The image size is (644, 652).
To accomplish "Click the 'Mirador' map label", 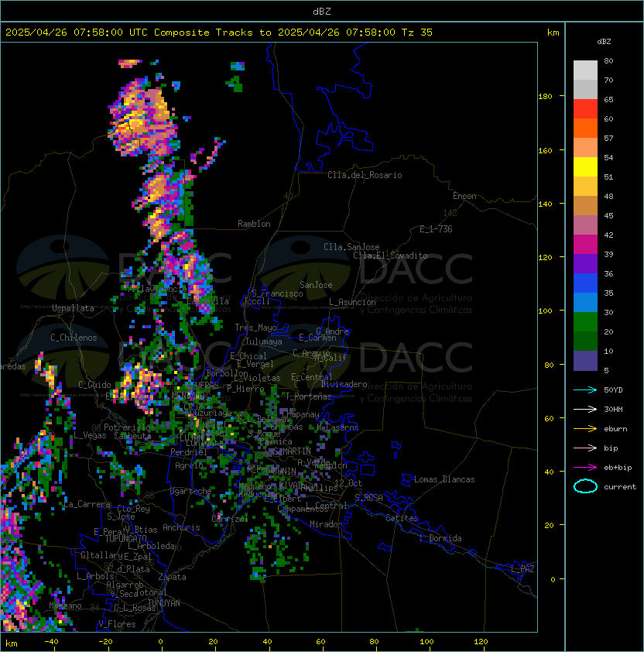I will coord(327,524).
